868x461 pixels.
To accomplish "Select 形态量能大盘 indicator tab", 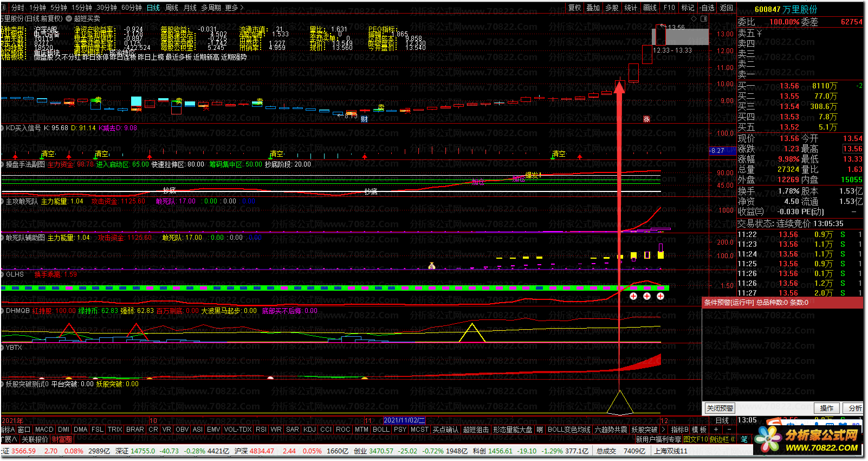I will [x=513, y=429].
